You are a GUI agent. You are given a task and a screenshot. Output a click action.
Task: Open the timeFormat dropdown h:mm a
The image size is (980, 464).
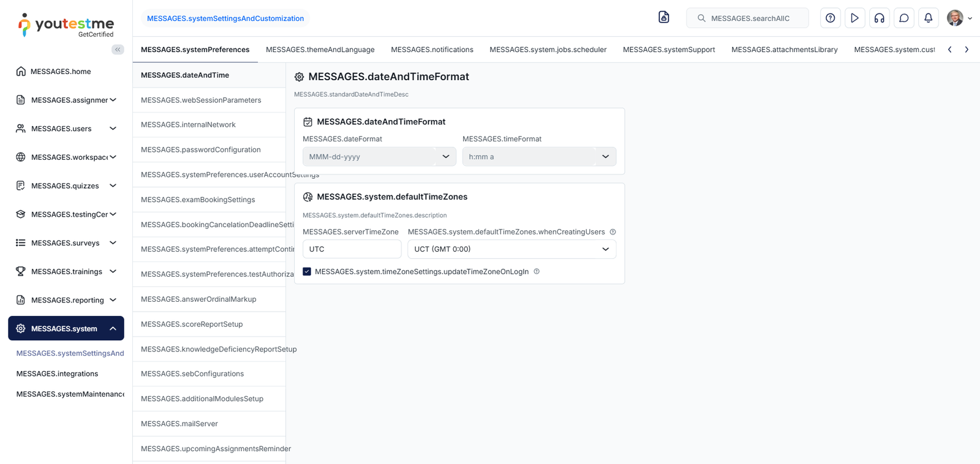pyautogui.click(x=538, y=157)
